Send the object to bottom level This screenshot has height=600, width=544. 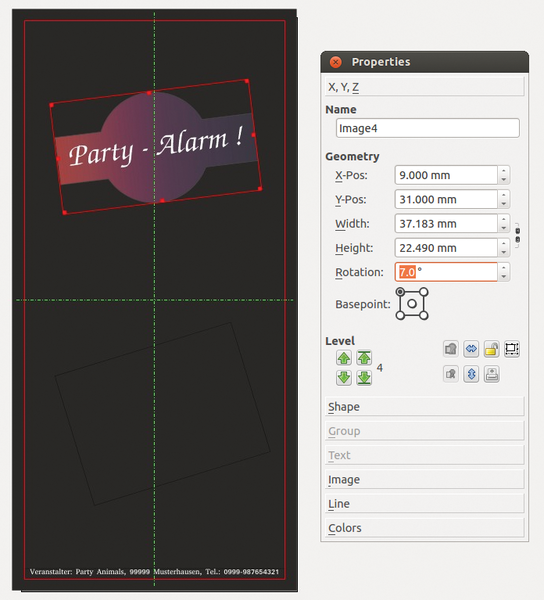364,378
